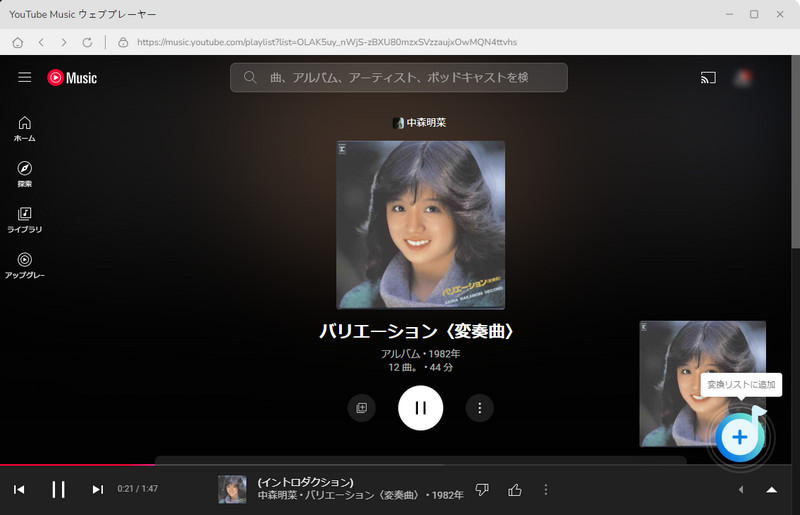The image size is (800, 515).
Task: Open ライブラリ library page
Action: coord(24,220)
